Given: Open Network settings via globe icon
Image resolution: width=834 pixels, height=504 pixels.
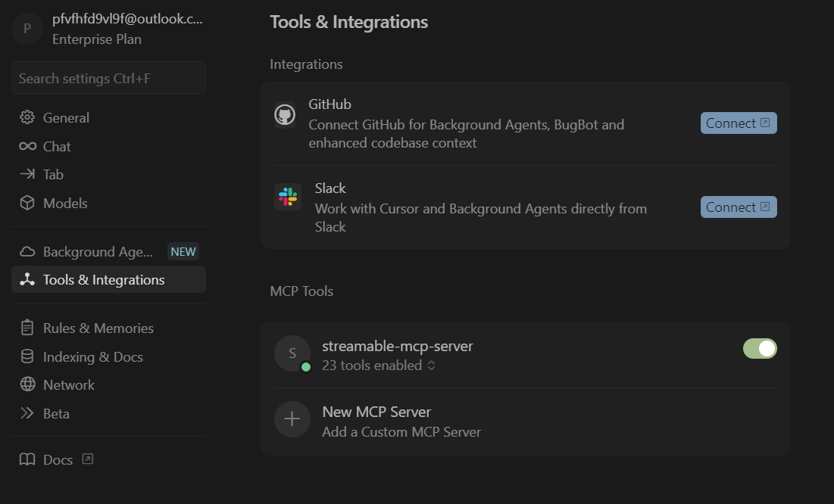Looking at the screenshot, I should click(x=27, y=384).
